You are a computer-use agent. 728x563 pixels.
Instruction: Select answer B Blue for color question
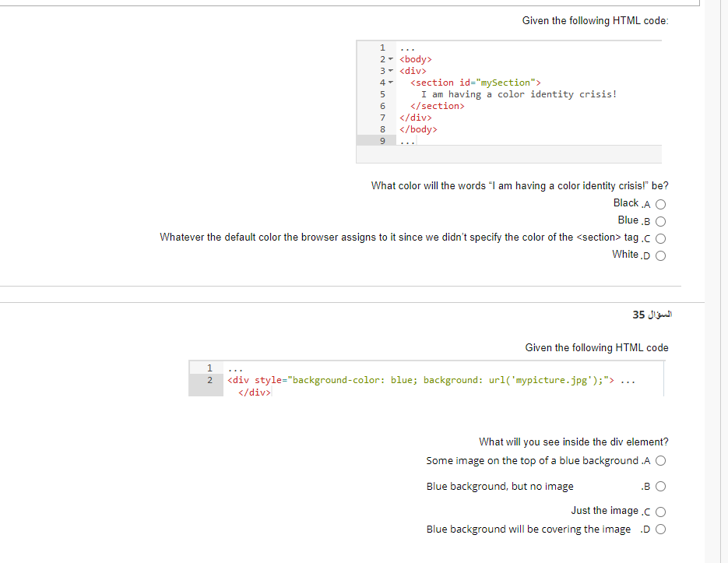[661, 222]
